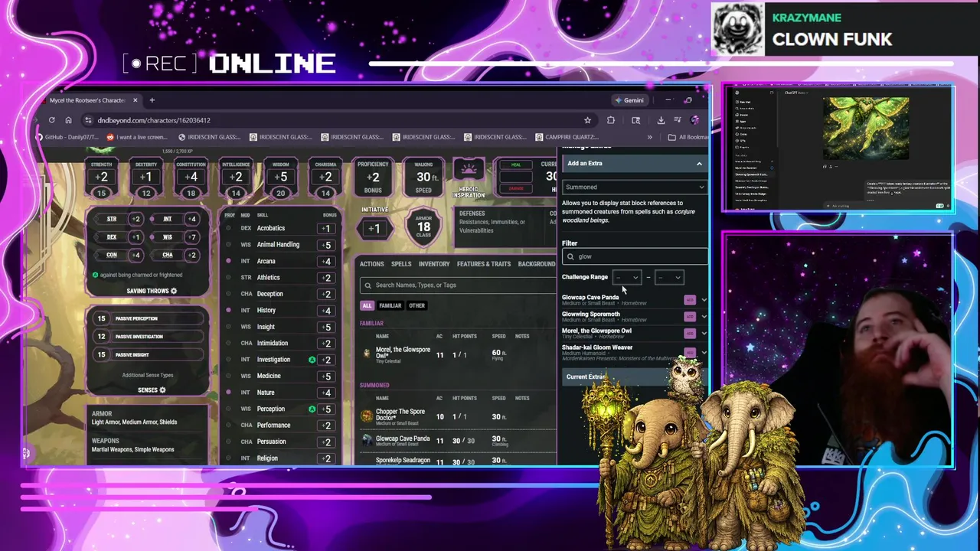
Task: Open the All Bookmarks folder
Action: (688, 137)
